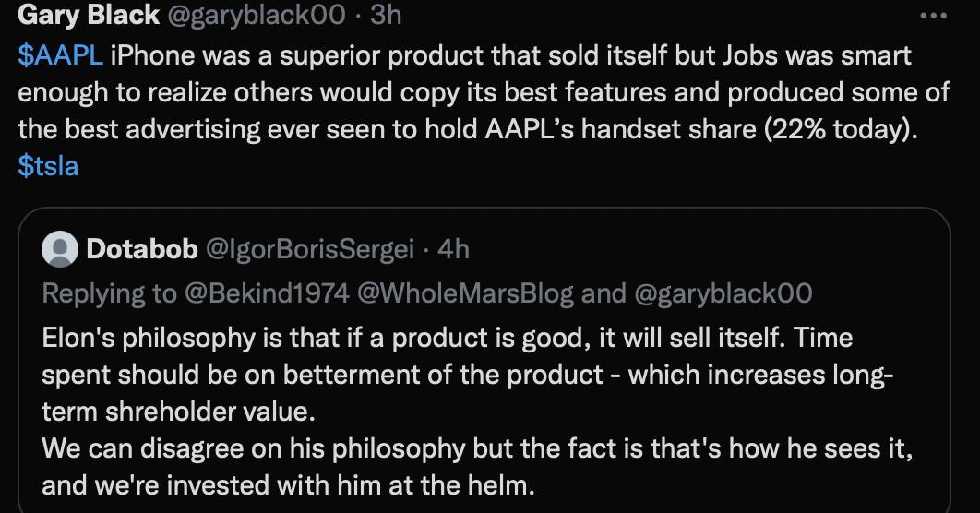Open the $tsla cashtag link
The width and height of the screenshot is (980, 513).
(x=48, y=166)
